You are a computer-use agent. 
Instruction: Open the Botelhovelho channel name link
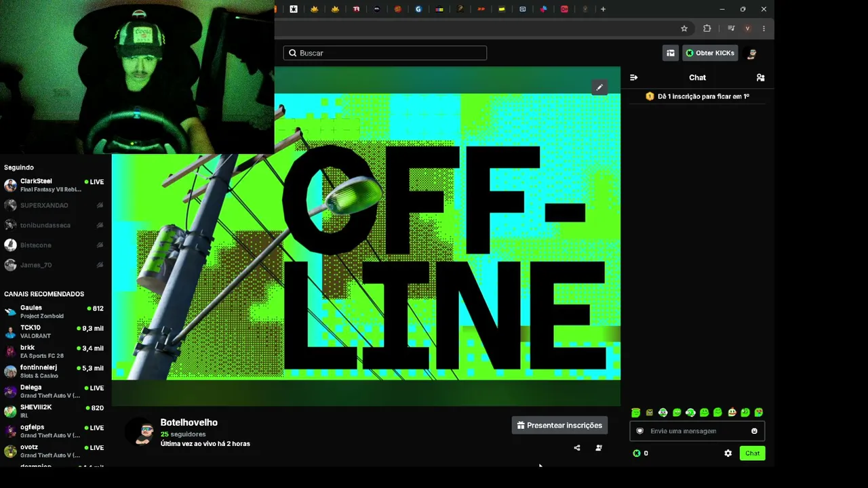point(189,422)
